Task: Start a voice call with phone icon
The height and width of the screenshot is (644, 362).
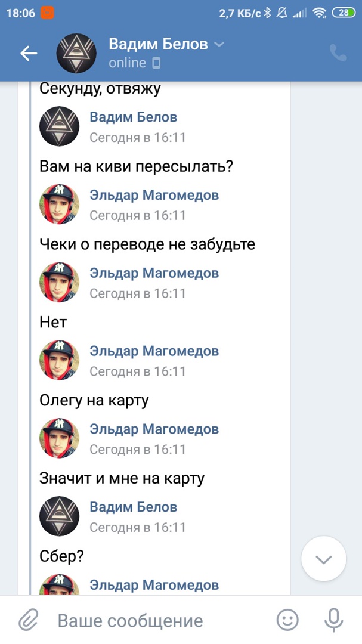Action: pos(338,53)
